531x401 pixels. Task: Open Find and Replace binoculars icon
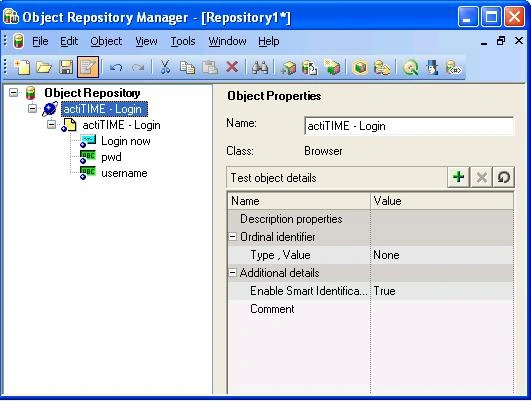(260, 67)
